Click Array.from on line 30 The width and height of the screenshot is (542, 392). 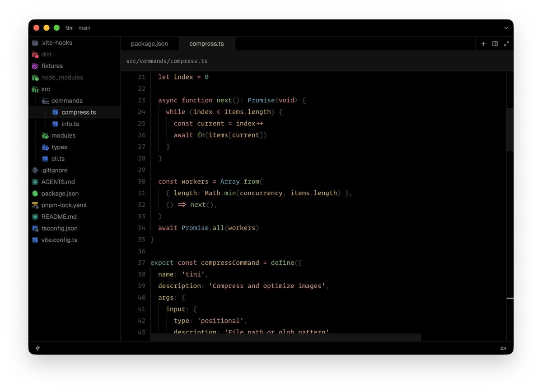(240, 182)
